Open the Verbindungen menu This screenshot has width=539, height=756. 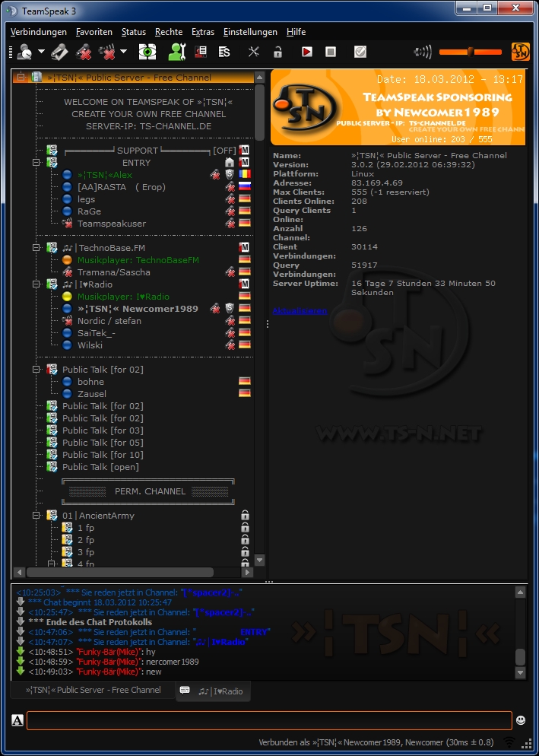click(x=39, y=32)
